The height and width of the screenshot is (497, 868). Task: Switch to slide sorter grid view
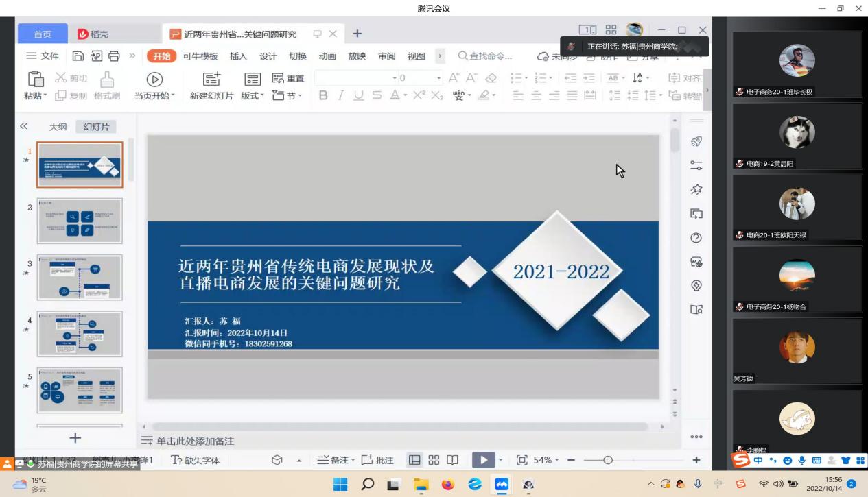click(434, 460)
